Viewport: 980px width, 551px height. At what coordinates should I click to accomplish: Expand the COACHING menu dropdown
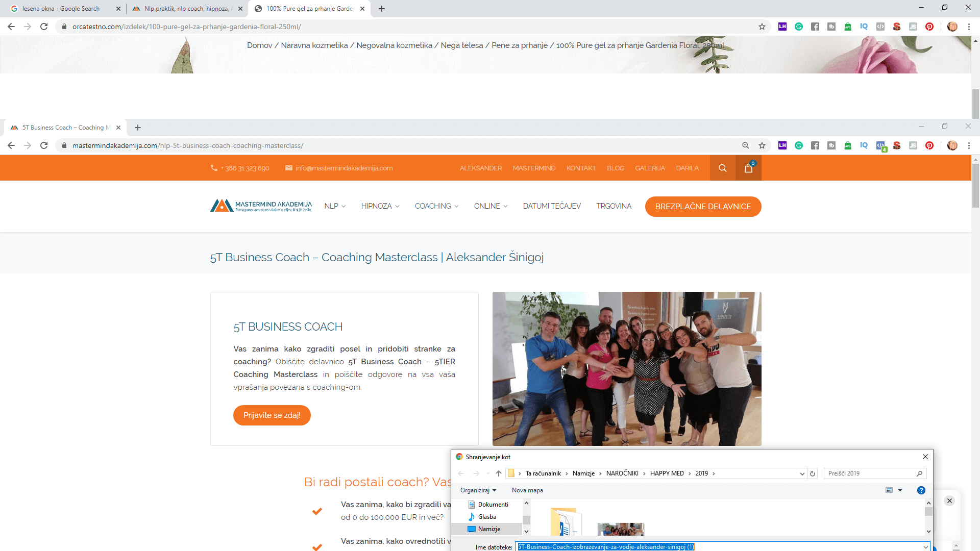436,206
